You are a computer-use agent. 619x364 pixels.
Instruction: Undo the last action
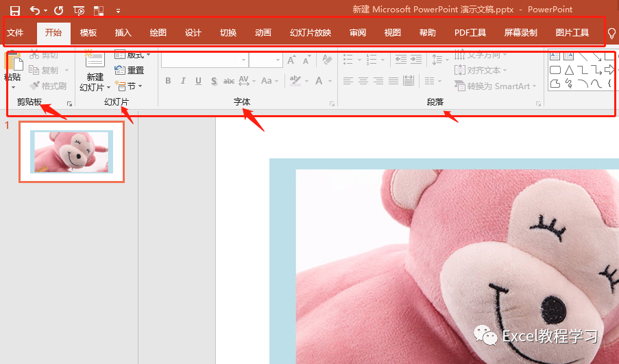[35, 10]
